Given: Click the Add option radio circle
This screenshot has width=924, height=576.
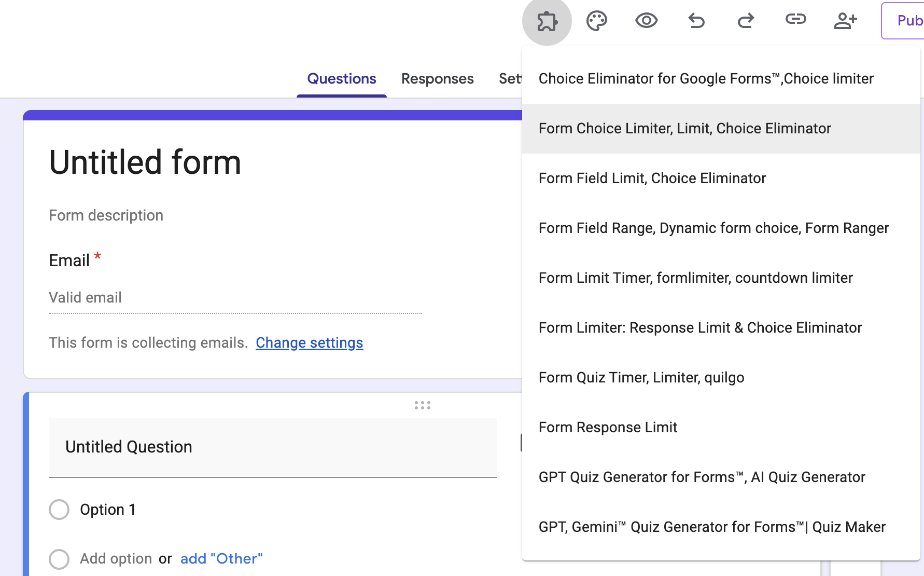Looking at the screenshot, I should tap(59, 559).
